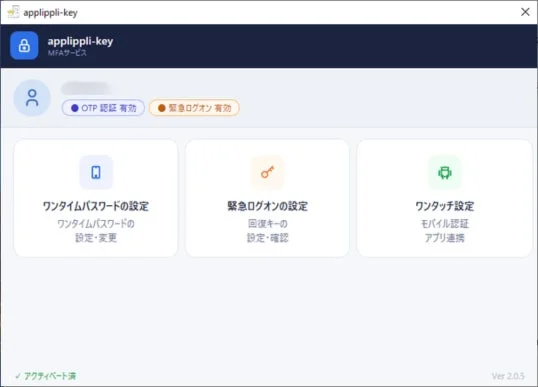The image size is (538, 387).
Task: Click the applippli-key title bar app icon
Action: point(13,12)
